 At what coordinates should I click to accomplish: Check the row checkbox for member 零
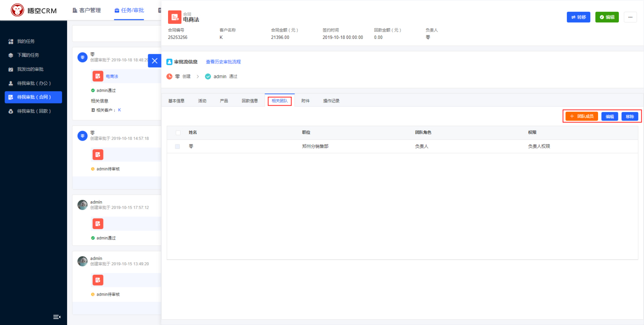(178, 147)
